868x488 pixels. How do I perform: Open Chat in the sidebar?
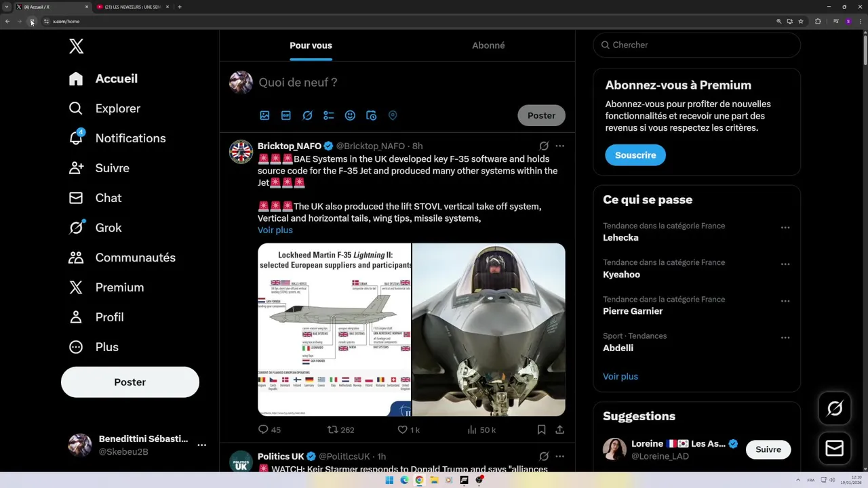pyautogui.click(x=95, y=198)
